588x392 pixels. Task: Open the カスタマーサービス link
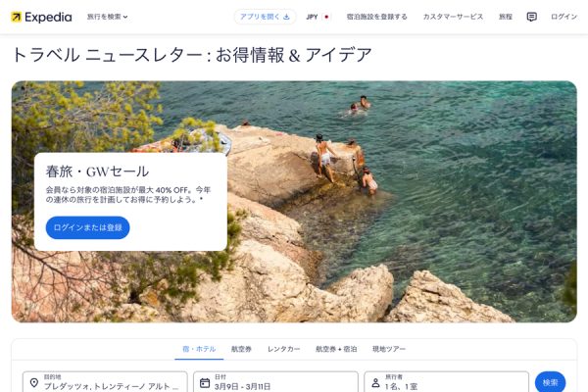(x=453, y=17)
